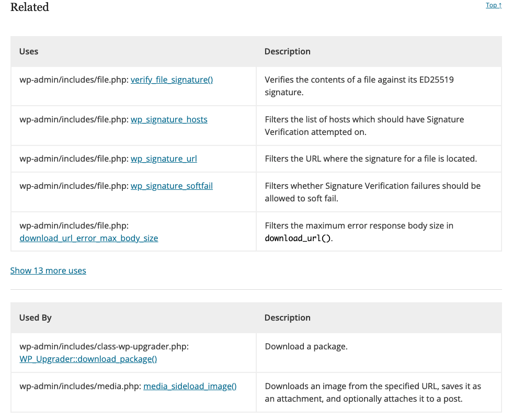Follow the wp_signature_url link
The height and width of the screenshot is (420, 524).
coord(164,158)
